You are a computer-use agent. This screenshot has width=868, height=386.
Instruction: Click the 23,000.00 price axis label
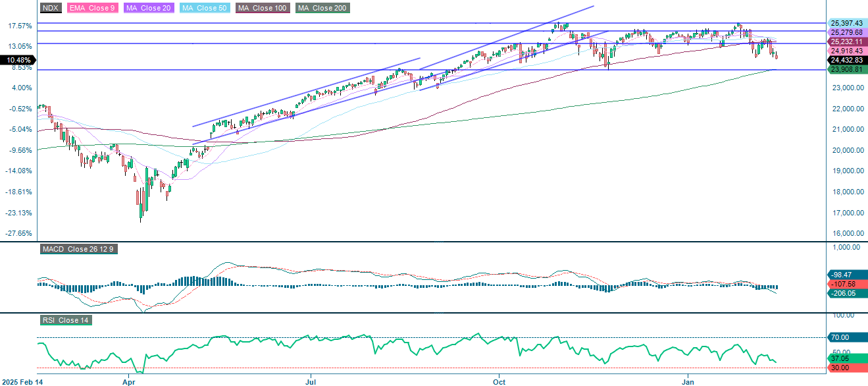[847, 88]
